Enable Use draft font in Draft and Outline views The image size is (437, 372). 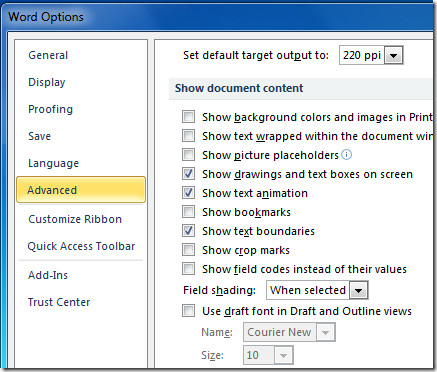(188, 311)
